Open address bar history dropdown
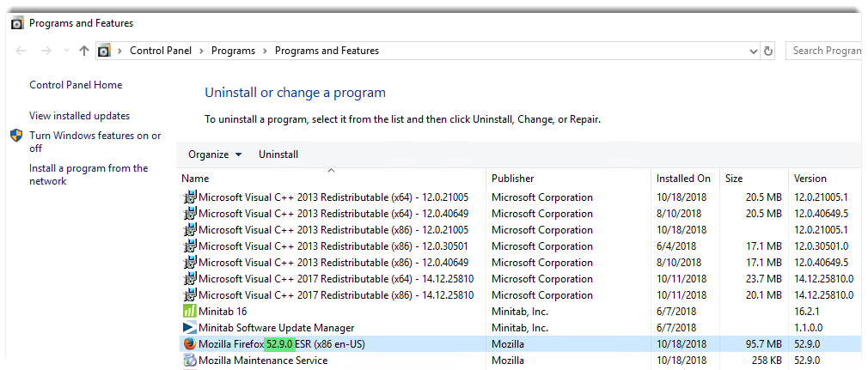The image size is (868, 370). 753,51
